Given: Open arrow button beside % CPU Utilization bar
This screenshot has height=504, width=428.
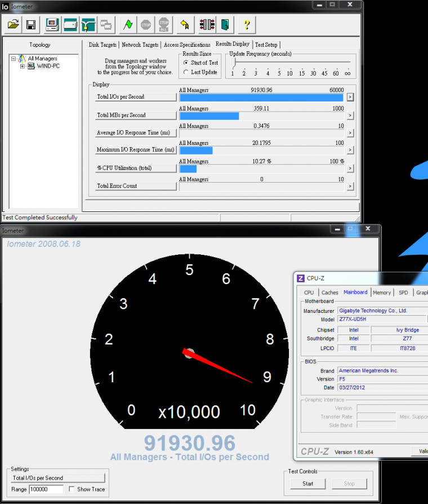Looking at the screenshot, I should [x=350, y=168].
